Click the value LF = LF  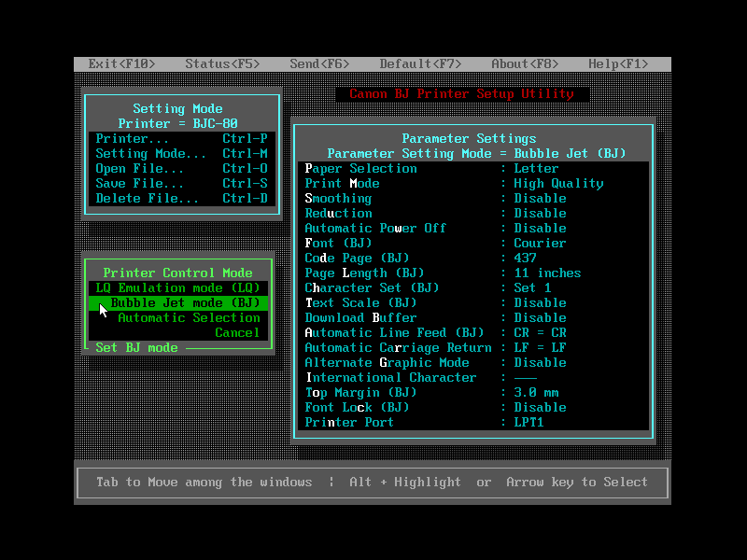(540, 347)
